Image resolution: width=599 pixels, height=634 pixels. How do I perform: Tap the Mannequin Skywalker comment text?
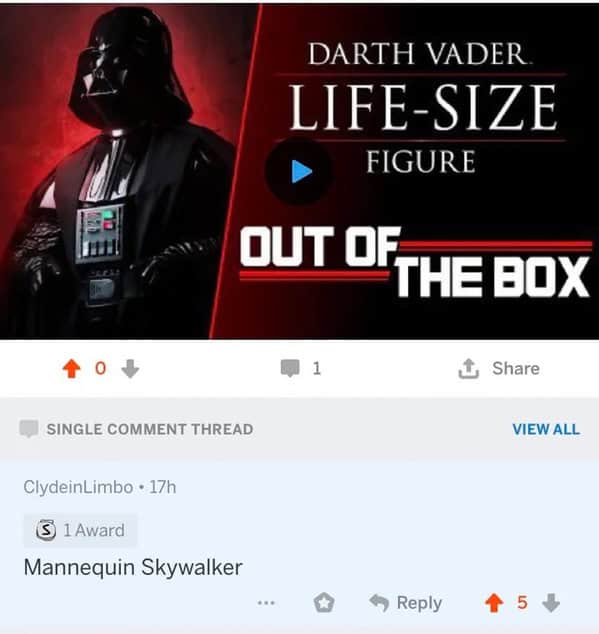click(133, 567)
